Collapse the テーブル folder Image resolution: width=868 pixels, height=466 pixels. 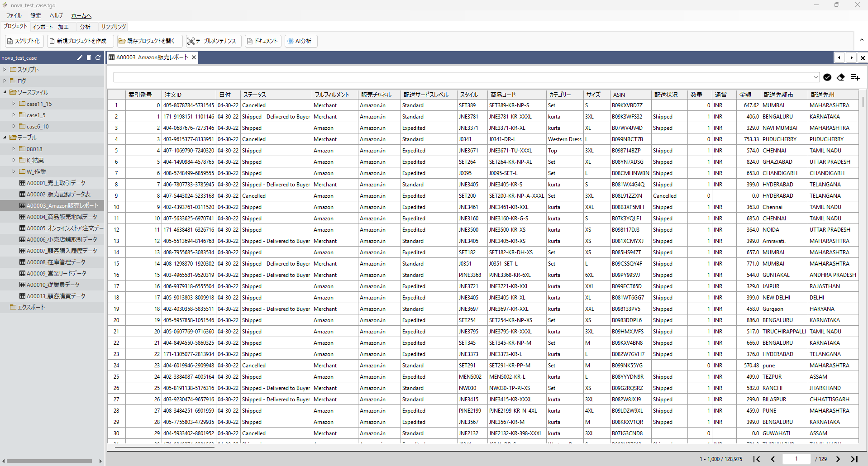click(x=5, y=138)
